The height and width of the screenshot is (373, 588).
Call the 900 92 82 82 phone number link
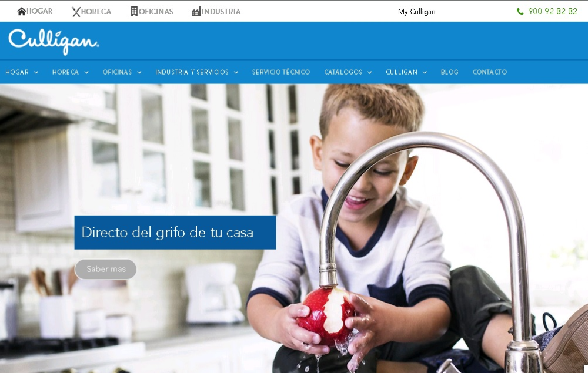[x=552, y=11]
